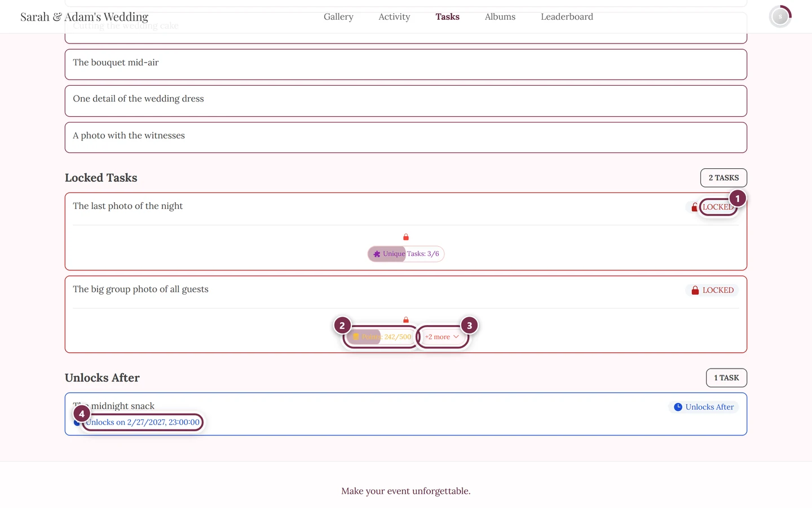The image size is (812, 508).
Task: Click the lock icon beside the first LOCKED label
Action: click(695, 207)
